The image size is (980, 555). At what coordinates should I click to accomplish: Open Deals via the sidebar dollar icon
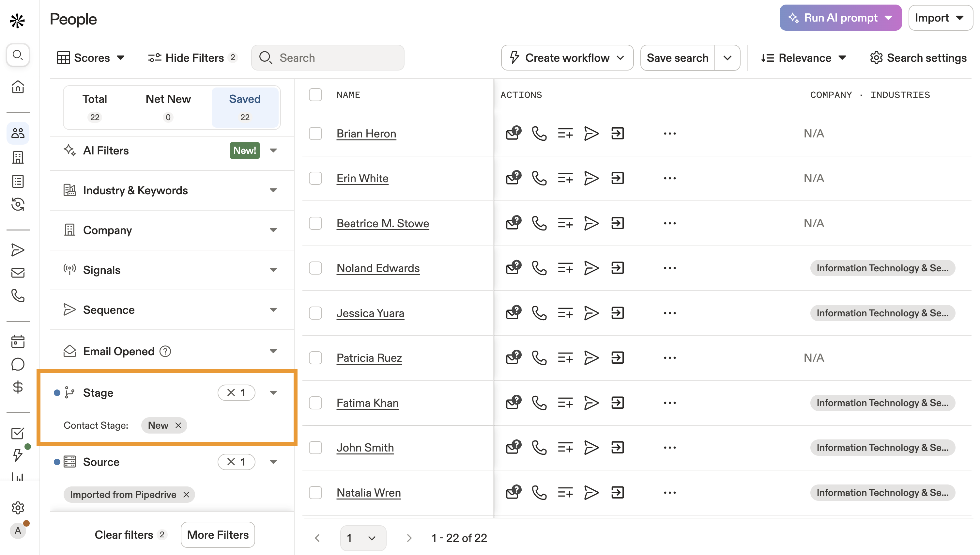click(18, 387)
